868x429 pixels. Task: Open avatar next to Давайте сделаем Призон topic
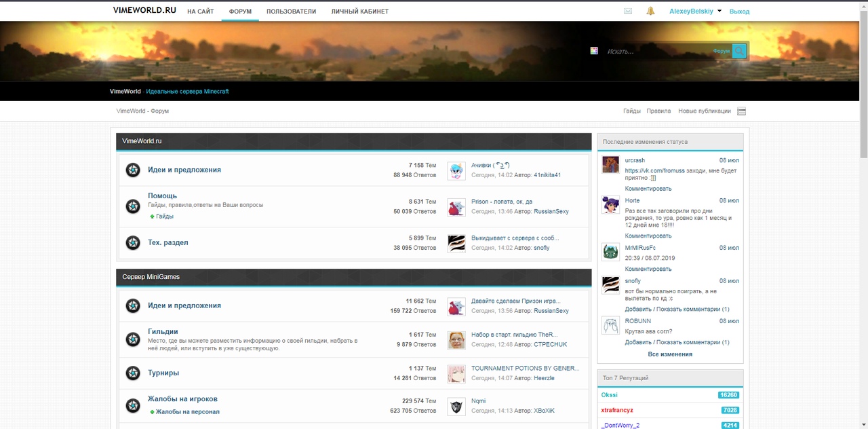click(x=456, y=306)
